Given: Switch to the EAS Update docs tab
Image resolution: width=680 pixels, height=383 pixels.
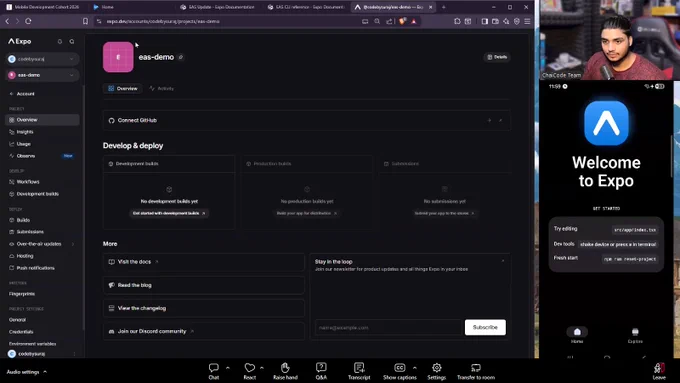Looking at the screenshot, I should coord(218,7).
